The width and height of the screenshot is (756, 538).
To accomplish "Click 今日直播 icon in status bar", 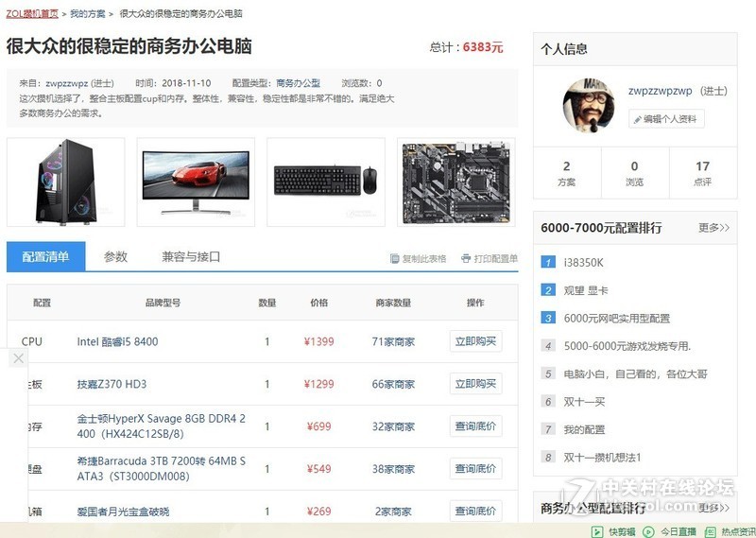I will point(648,531).
